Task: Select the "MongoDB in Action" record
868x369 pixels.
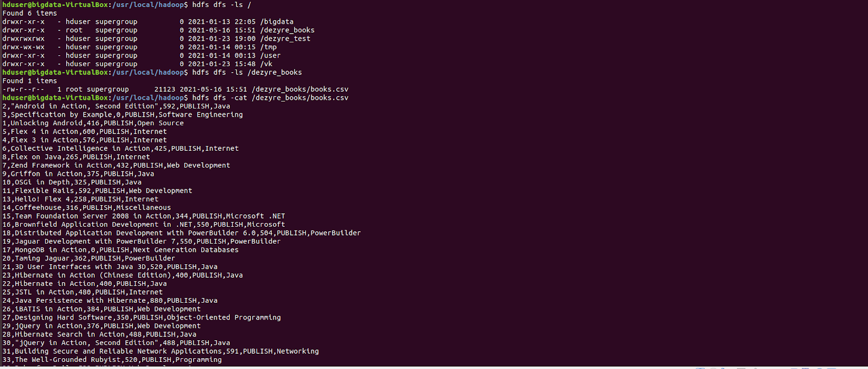Action: (120, 250)
